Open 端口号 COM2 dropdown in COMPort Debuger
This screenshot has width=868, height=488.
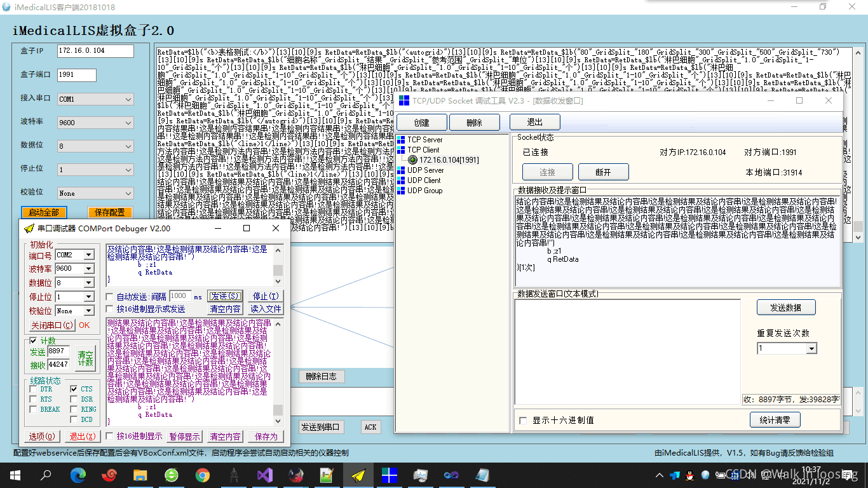(x=89, y=255)
